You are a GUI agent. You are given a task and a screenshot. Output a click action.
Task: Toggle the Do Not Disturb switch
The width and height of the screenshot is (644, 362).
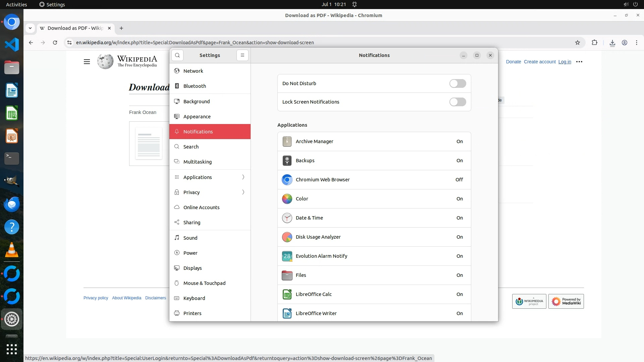click(458, 83)
